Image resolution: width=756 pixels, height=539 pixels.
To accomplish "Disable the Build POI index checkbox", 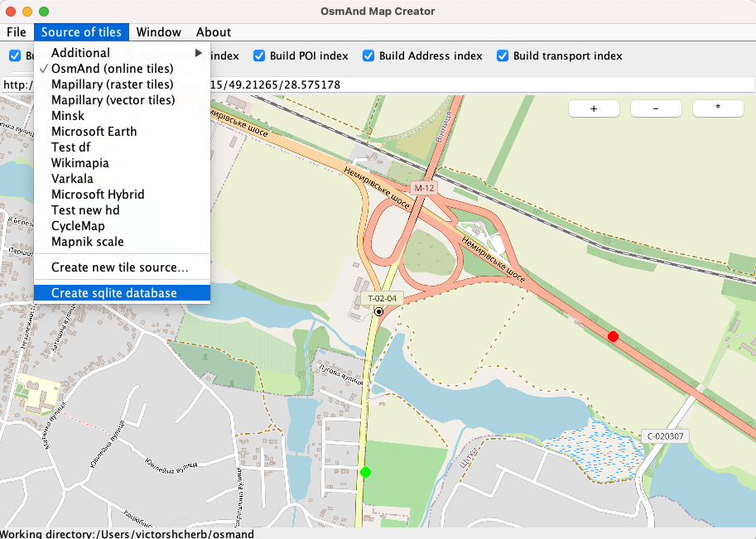I will pyautogui.click(x=259, y=55).
